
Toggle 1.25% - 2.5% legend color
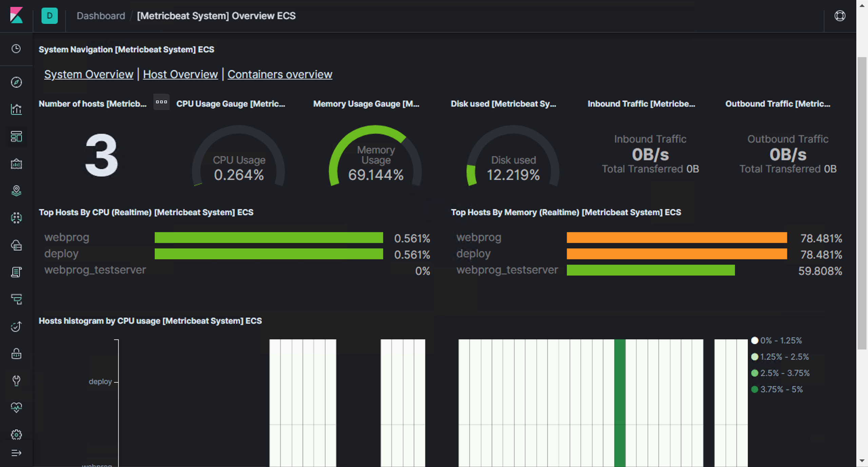pos(754,357)
